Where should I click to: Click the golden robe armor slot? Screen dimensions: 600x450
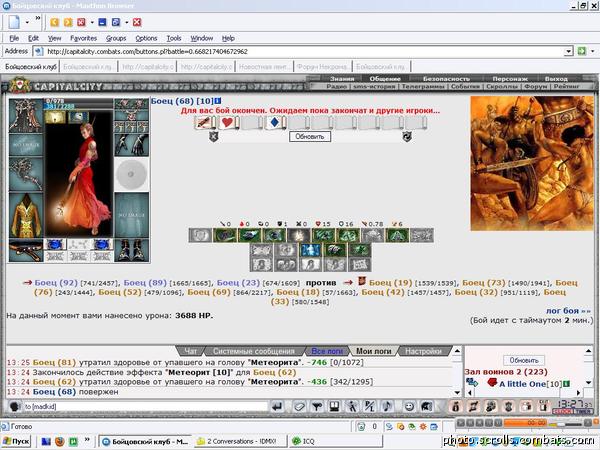26,215
